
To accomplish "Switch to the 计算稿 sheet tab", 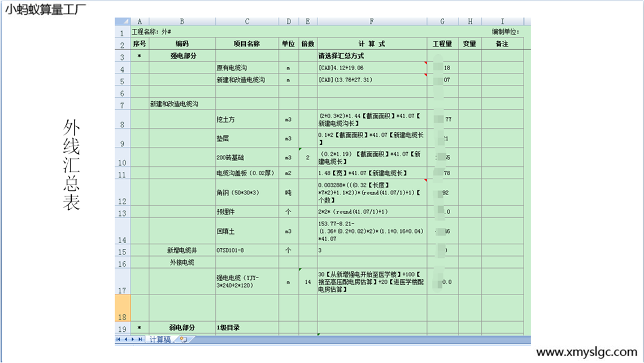I will point(159,340).
